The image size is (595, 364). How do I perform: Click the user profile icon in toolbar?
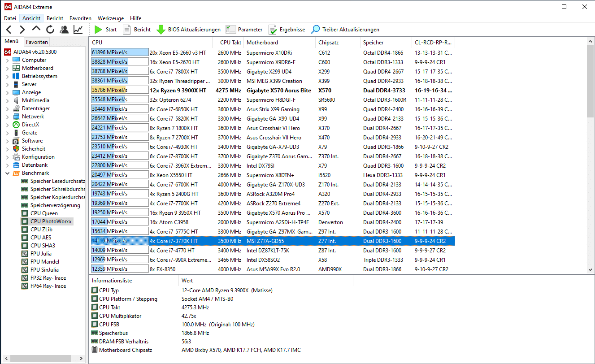tap(64, 30)
